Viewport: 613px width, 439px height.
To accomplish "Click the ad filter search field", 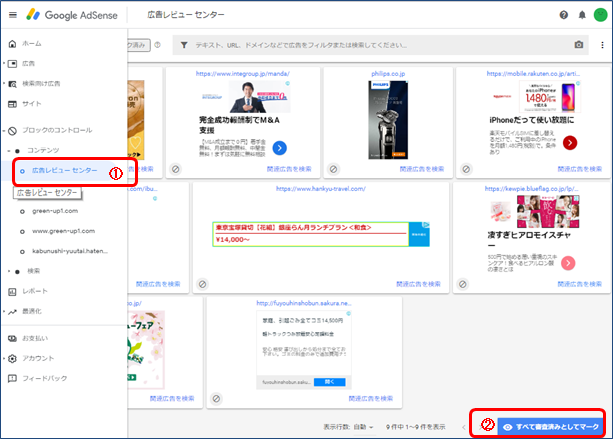I will point(380,45).
